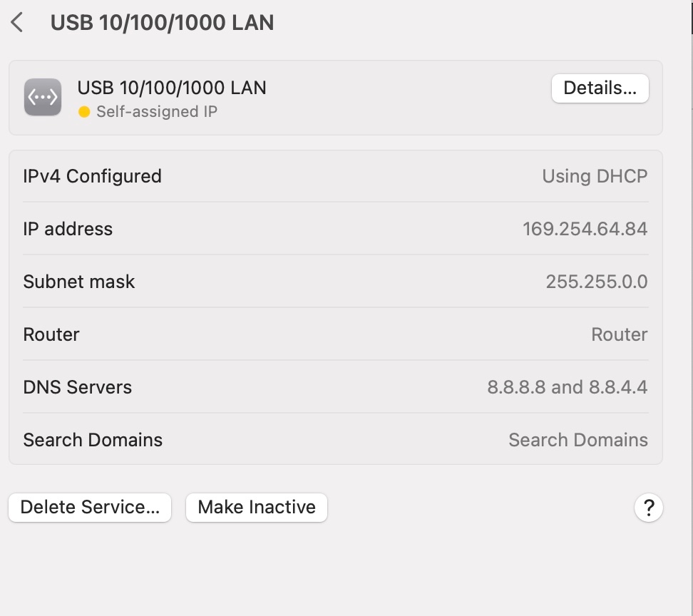Click the Subnet mask label

click(78, 282)
